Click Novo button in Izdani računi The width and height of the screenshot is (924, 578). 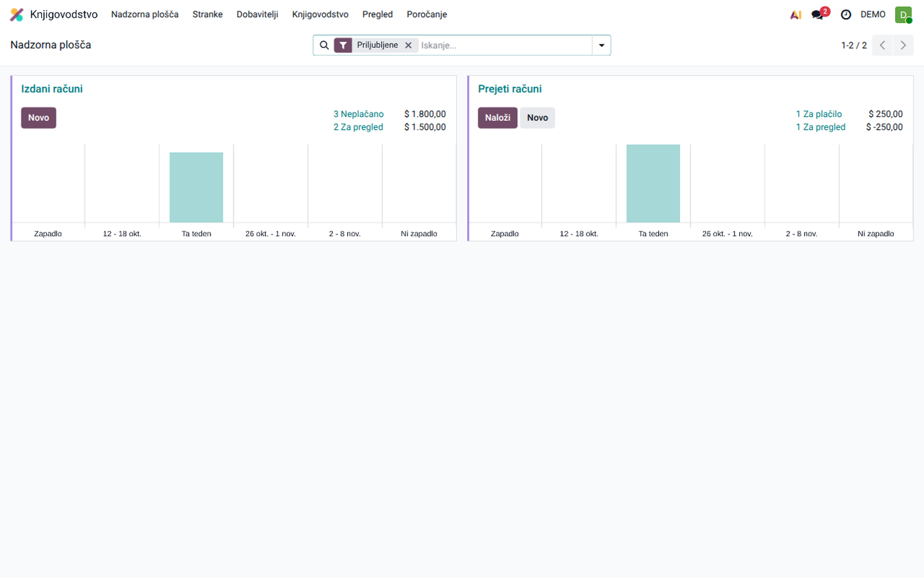click(x=38, y=118)
